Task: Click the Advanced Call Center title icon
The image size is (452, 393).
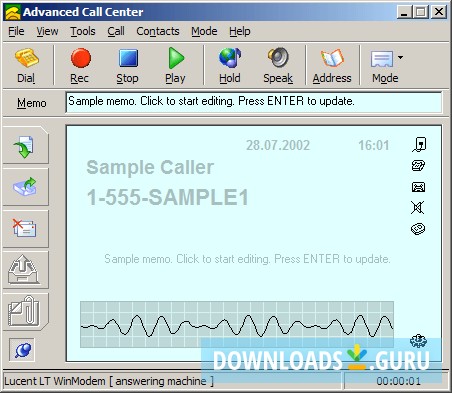Action: (13, 12)
